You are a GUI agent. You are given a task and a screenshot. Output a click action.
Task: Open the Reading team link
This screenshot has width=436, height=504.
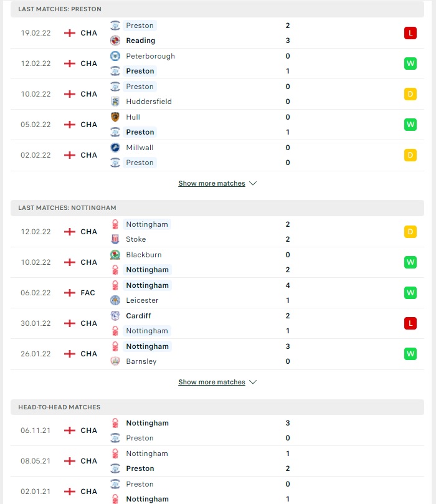(141, 40)
